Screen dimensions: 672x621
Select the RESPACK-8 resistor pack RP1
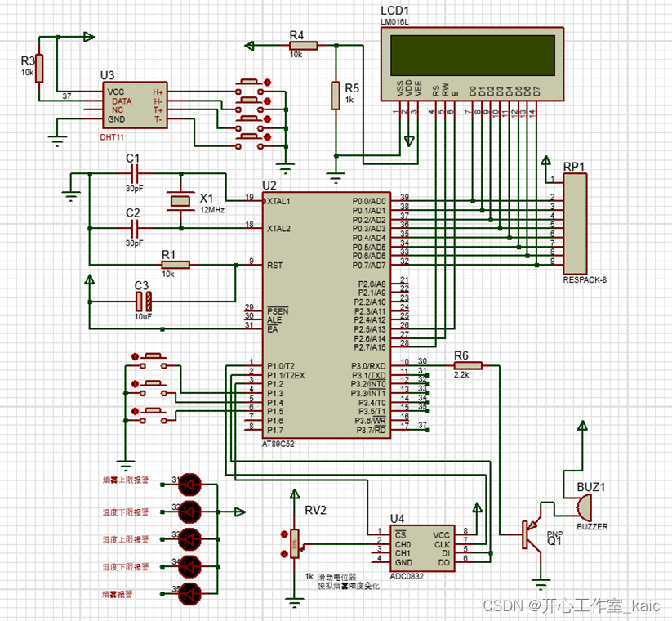tap(575, 224)
